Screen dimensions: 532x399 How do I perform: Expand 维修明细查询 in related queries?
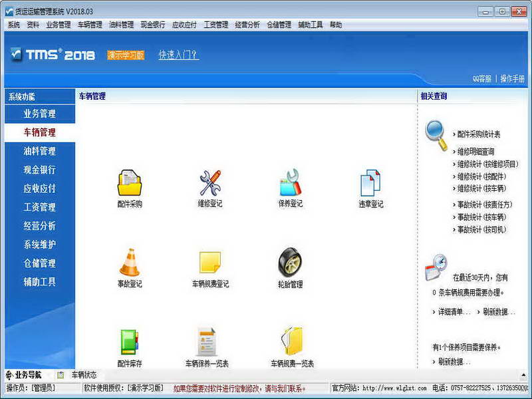coord(475,152)
